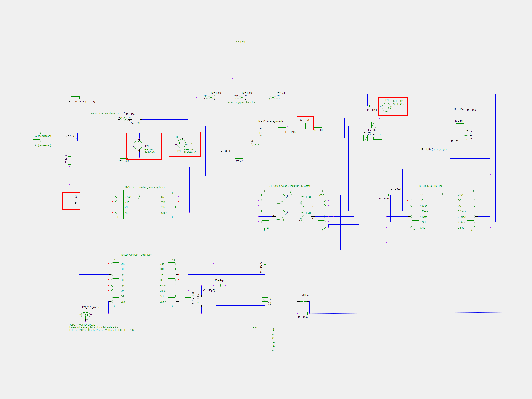
Task: Select the 'Q14' pin label on 14060B
Action: (x=123, y=275)
